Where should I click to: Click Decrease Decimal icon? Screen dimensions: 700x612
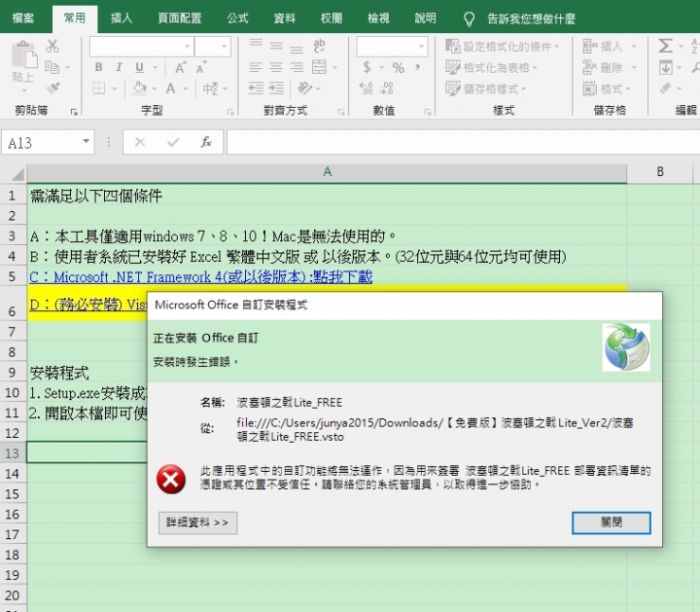(x=386, y=88)
